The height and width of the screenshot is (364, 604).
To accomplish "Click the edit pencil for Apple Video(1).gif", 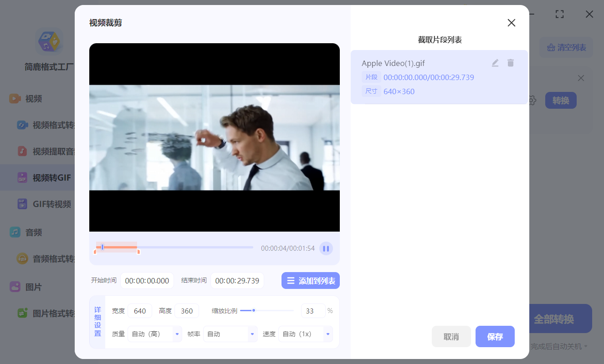I will coord(495,63).
